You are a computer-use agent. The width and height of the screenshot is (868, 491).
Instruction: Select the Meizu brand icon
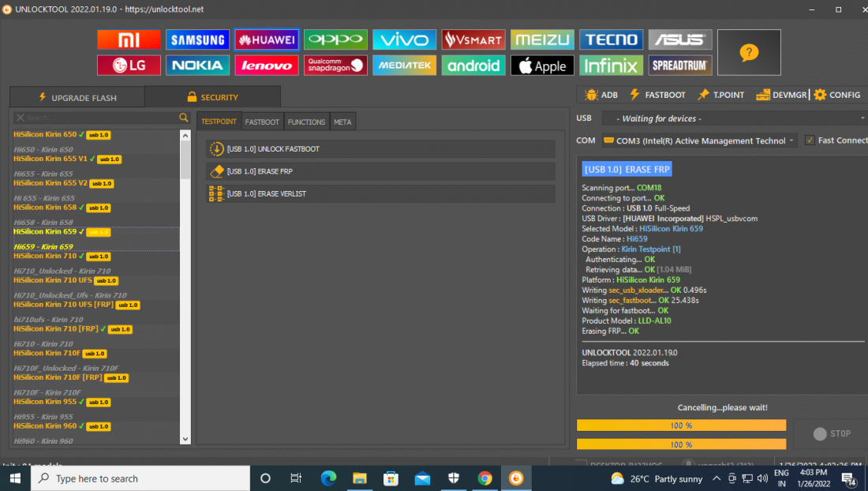pos(543,39)
